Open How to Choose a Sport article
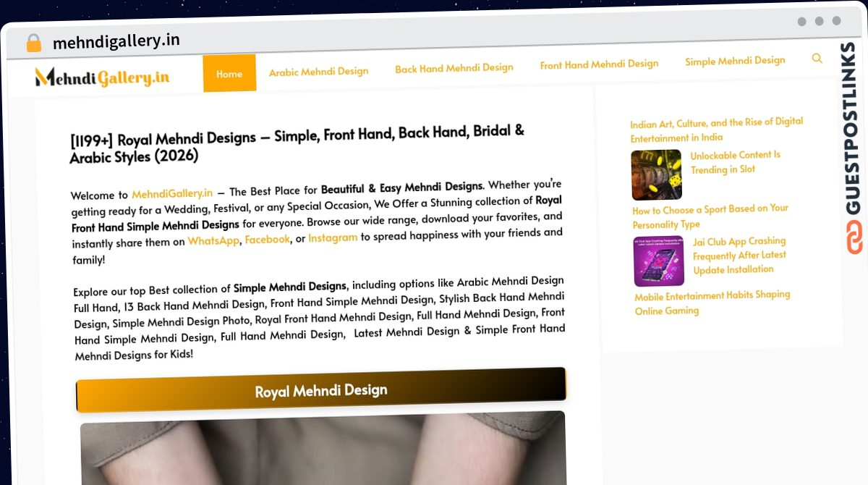868x485 pixels. pos(710,216)
